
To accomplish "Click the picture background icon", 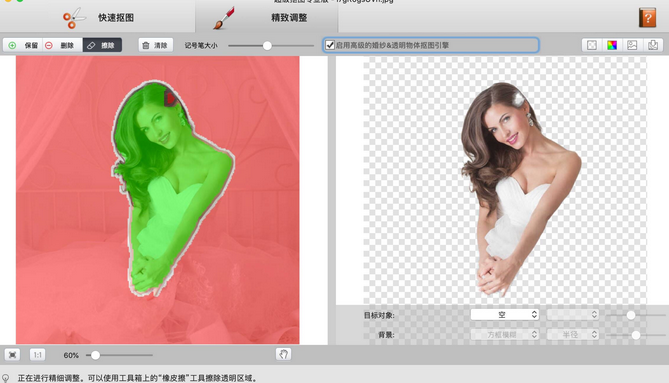I will click(632, 45).
